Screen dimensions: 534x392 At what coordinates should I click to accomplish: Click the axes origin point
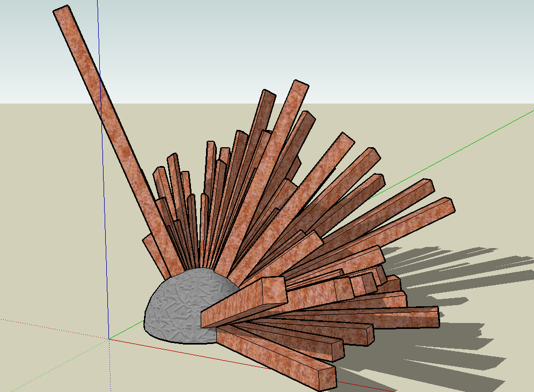pos(109,339)
